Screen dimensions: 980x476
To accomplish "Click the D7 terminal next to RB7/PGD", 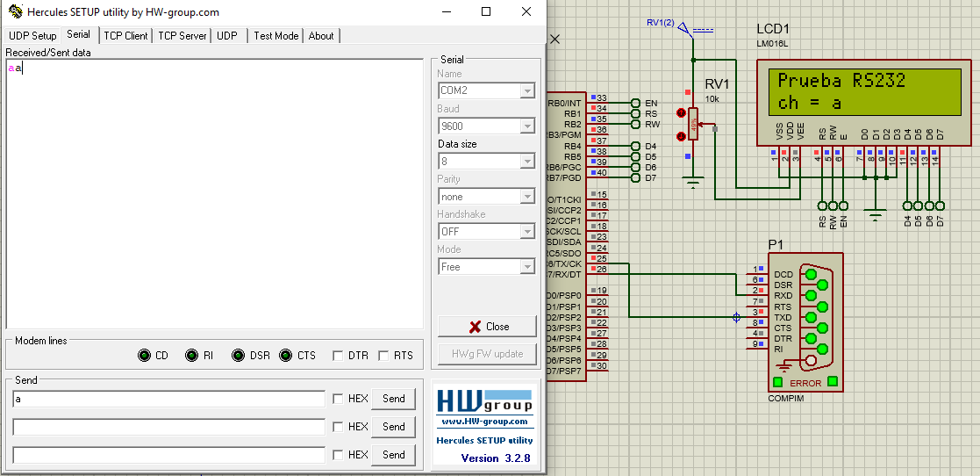I will click(x=635, y=178).
